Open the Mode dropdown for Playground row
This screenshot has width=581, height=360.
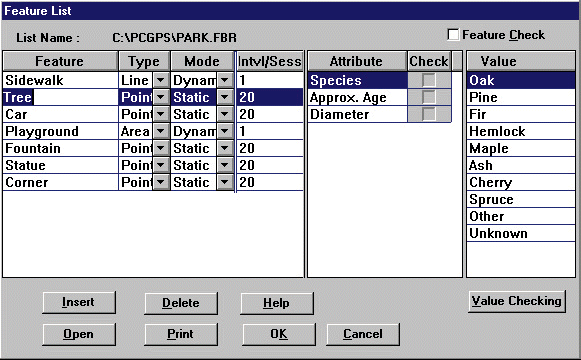[x=225, y=131]
